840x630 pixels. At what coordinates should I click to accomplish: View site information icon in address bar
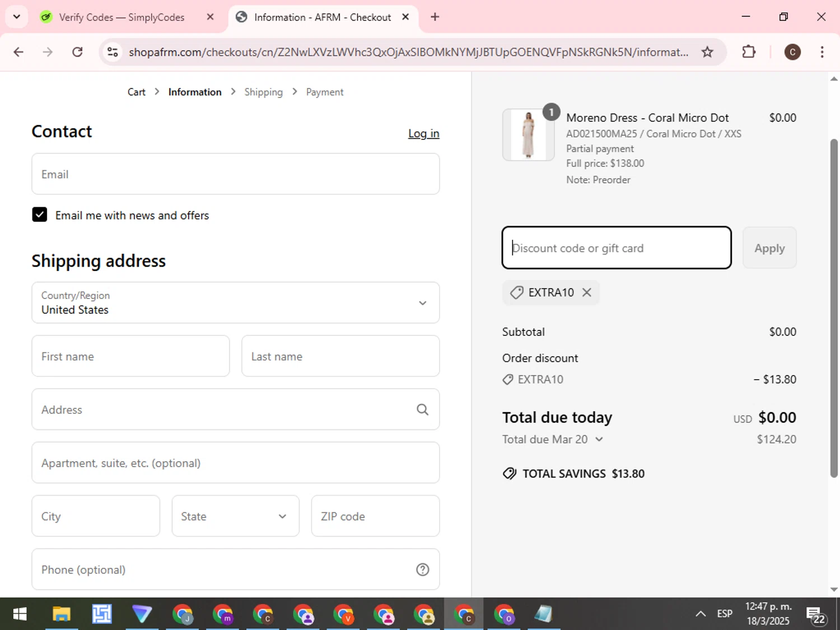[113, 52]
